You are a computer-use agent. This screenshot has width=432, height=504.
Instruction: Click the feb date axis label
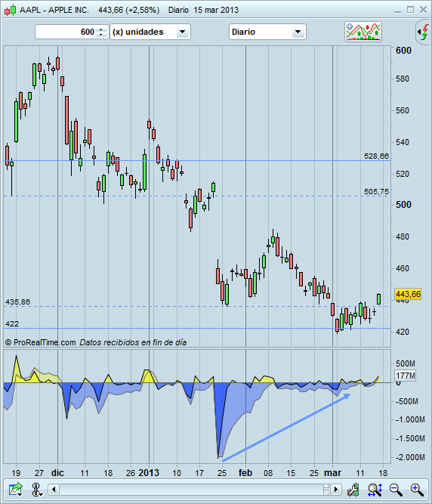(x=245, y=473)
